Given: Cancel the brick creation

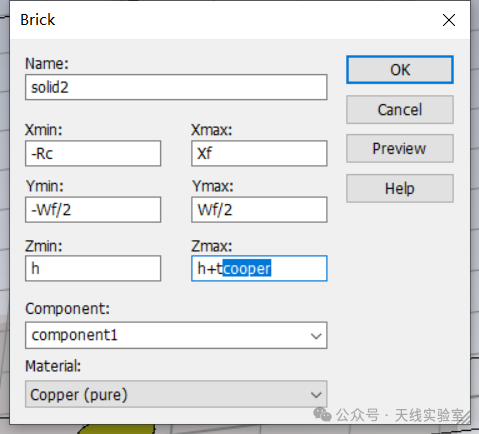Looking at the screenshot, I should pyautogui.click(x=400, y=110).
